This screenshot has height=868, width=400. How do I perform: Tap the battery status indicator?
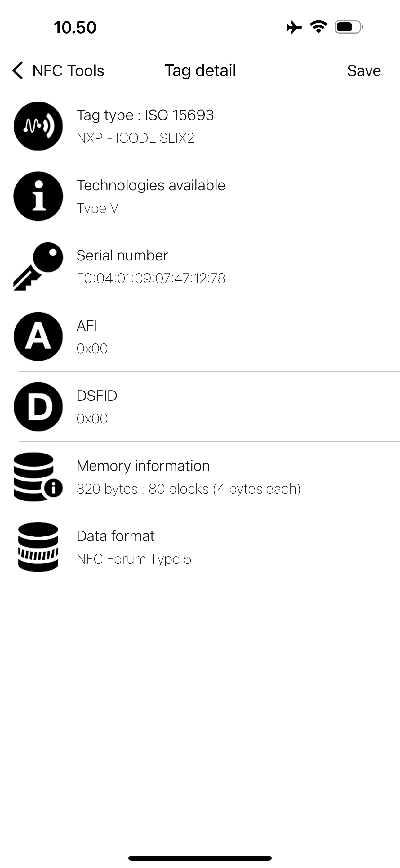[x=349, y=27]
